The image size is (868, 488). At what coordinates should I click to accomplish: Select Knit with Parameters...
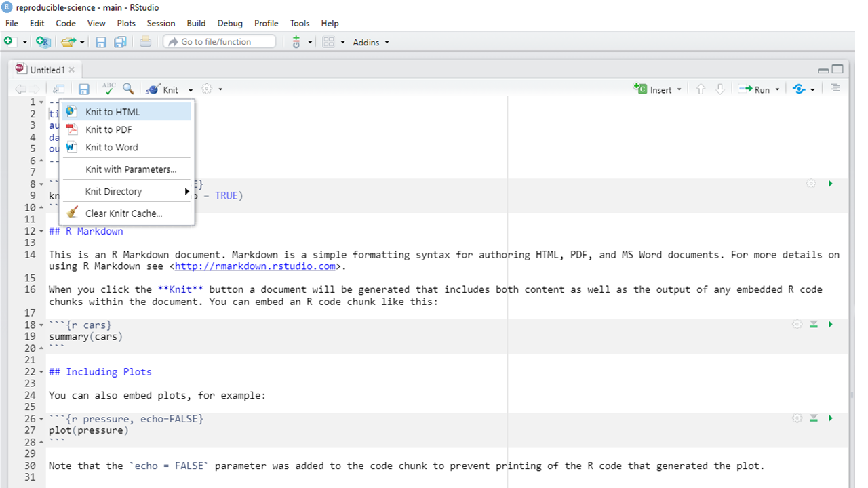(x=127, y=169)
